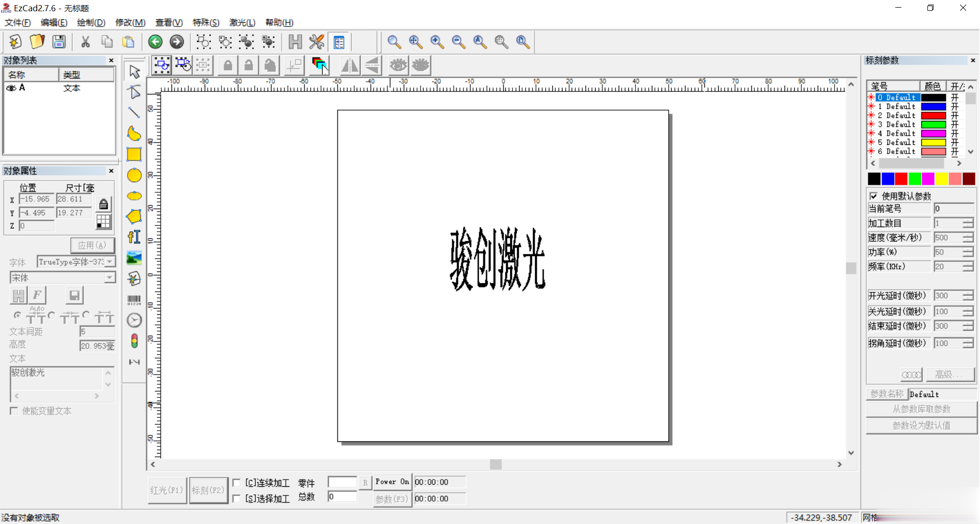This screenshot has width=980, height=524.
Task: Select the Node edit tool
Action: tap(134, 92)
